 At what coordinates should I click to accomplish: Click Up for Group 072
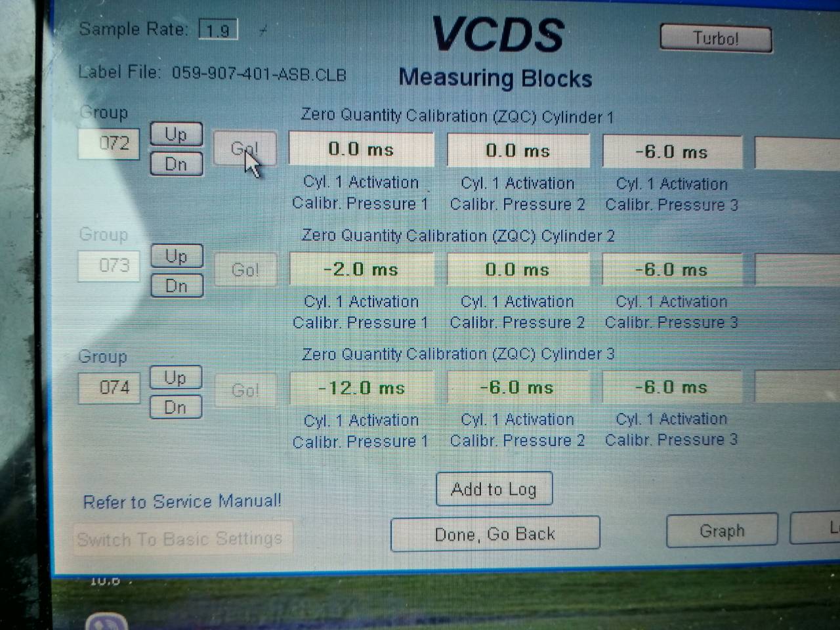click(x=176, y=135)
